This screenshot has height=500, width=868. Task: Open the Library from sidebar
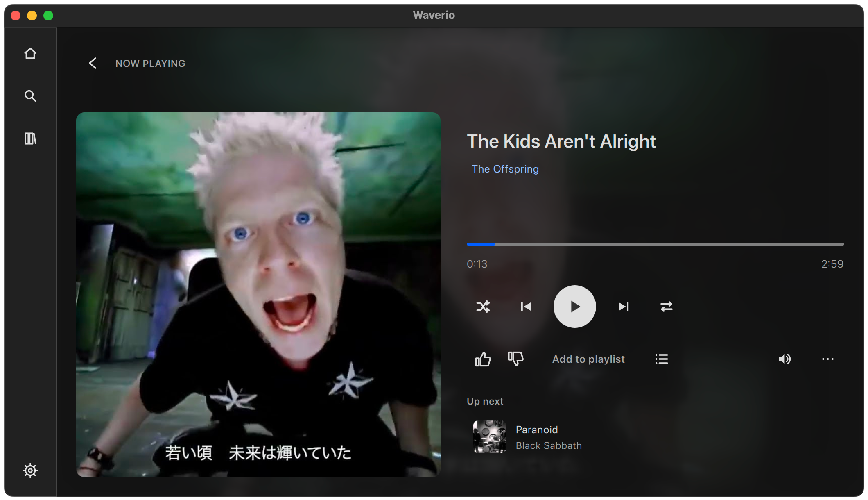click(x=30, y=139)
